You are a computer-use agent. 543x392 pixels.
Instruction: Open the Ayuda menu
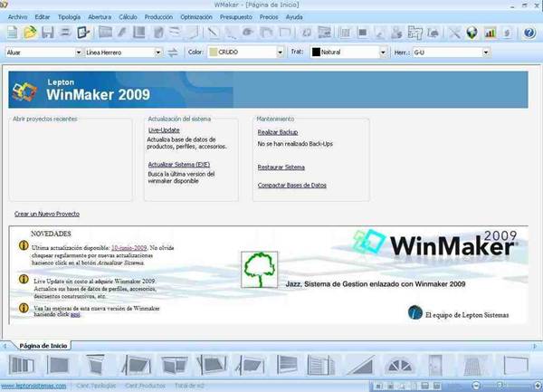[294, 17]
